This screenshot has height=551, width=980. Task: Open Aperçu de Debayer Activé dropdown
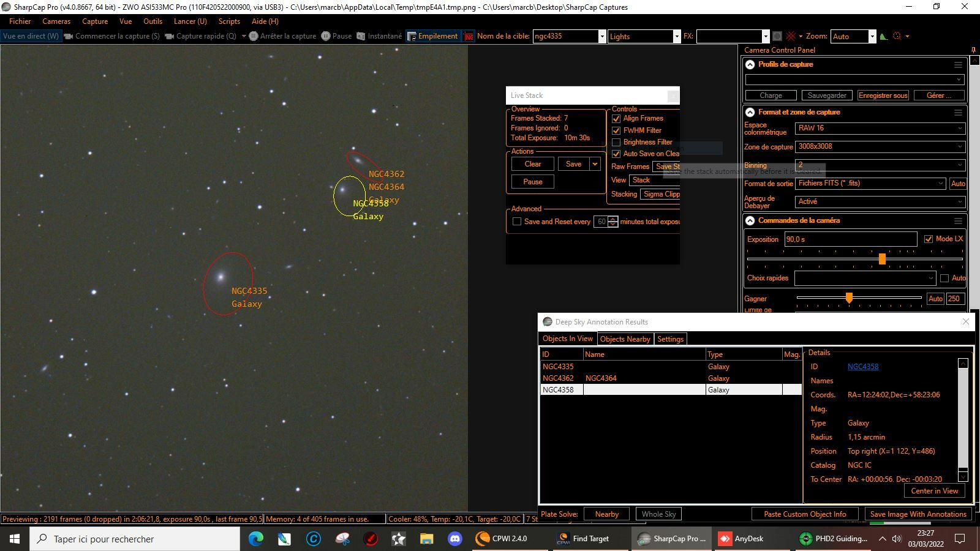point(880,202)
